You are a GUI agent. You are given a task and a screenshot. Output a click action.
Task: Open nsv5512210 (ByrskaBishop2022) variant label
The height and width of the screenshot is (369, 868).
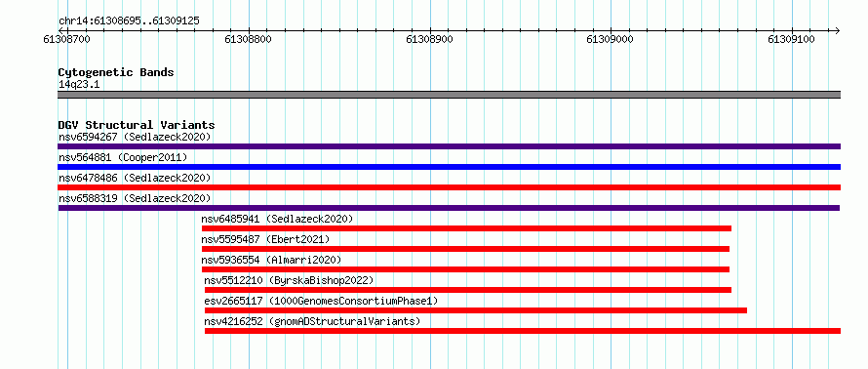point(289,280)
